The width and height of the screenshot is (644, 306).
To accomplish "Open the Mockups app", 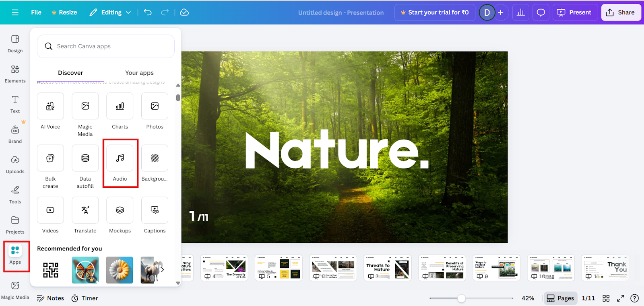I will point(120,215).
